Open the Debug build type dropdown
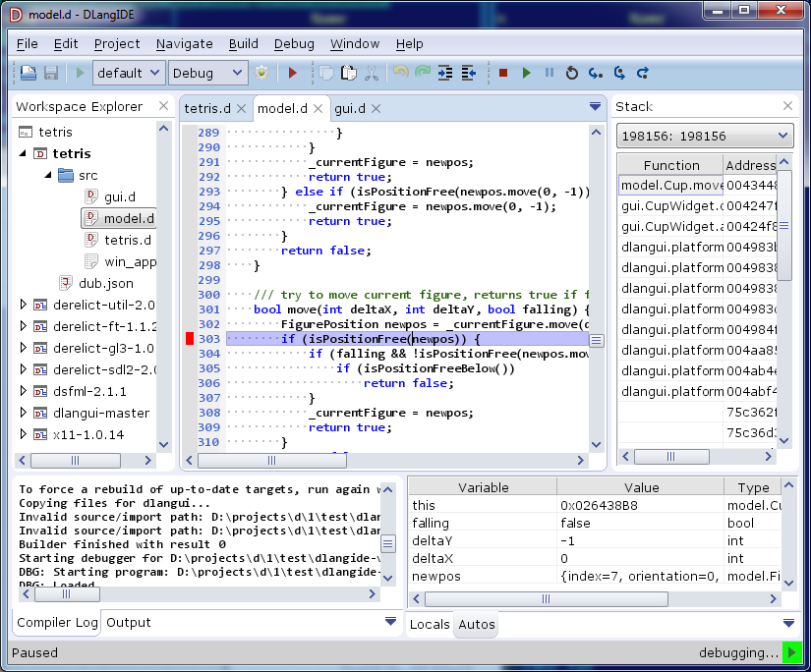 click(x=207, y=73)
